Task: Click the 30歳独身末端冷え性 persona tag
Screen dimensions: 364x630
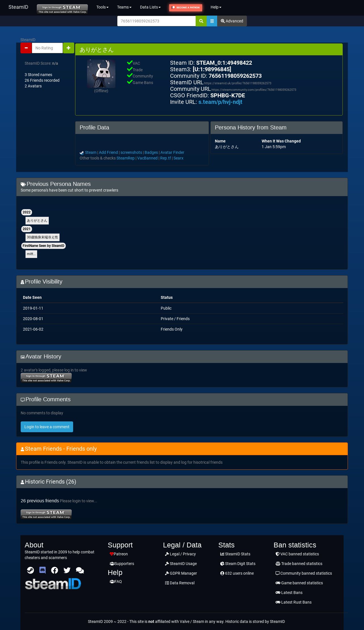Action: click(x=43, y=237)
